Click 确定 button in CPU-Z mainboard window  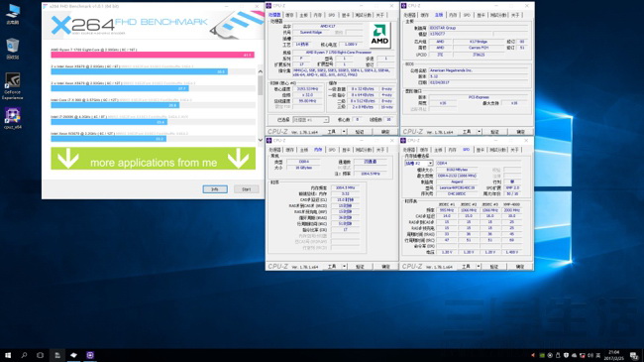click(x=520, y=132)
